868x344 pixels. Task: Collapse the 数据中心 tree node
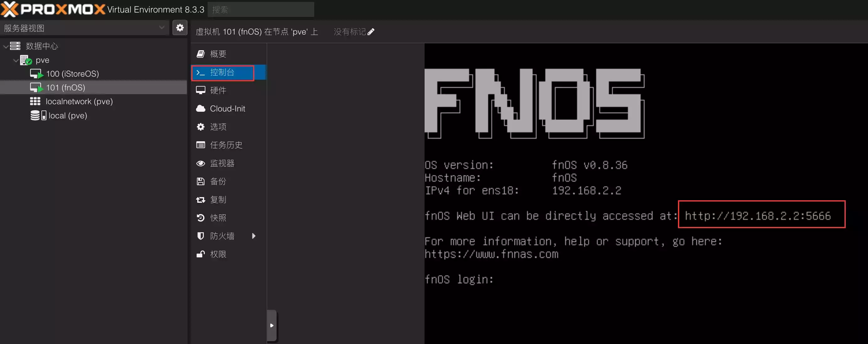[x=6, y=46]
